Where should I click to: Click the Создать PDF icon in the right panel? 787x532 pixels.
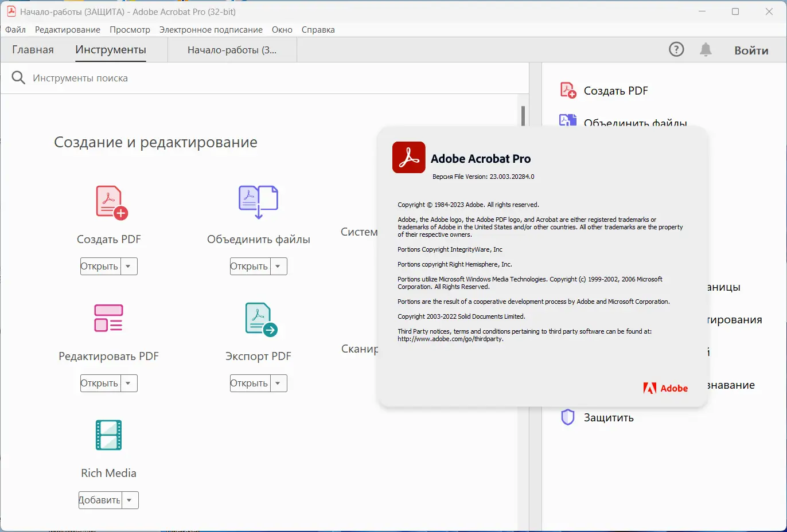(568, 90)
